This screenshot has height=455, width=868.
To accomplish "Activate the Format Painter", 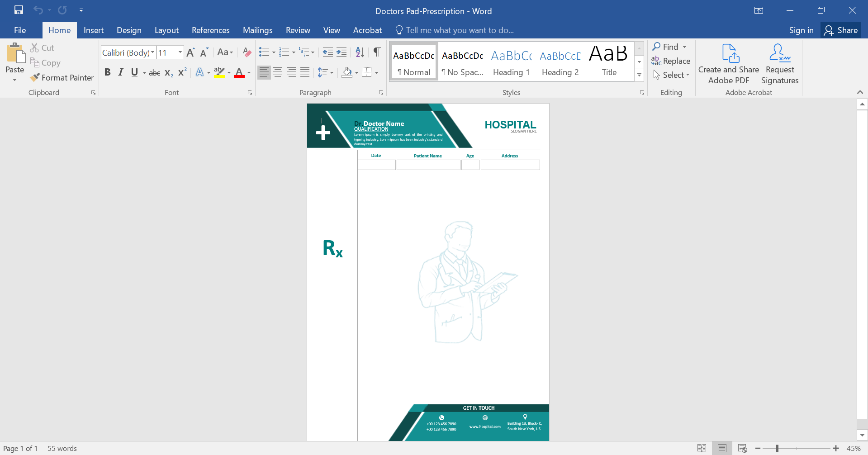I will coord(62,77).
